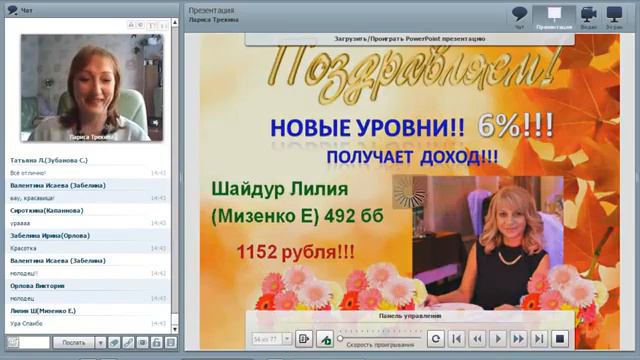
Task: Click the eye icon in chat toolbar
Action: 142,343
